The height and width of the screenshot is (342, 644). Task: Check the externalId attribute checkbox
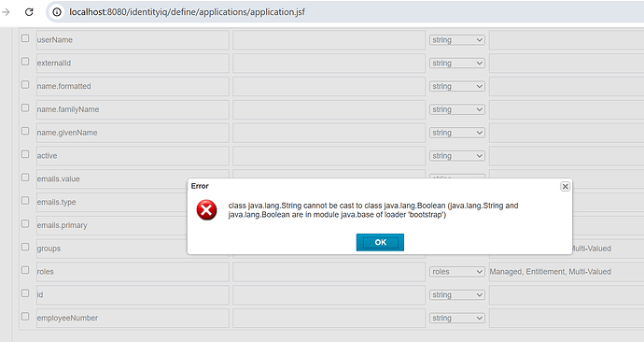coord(25,62)
